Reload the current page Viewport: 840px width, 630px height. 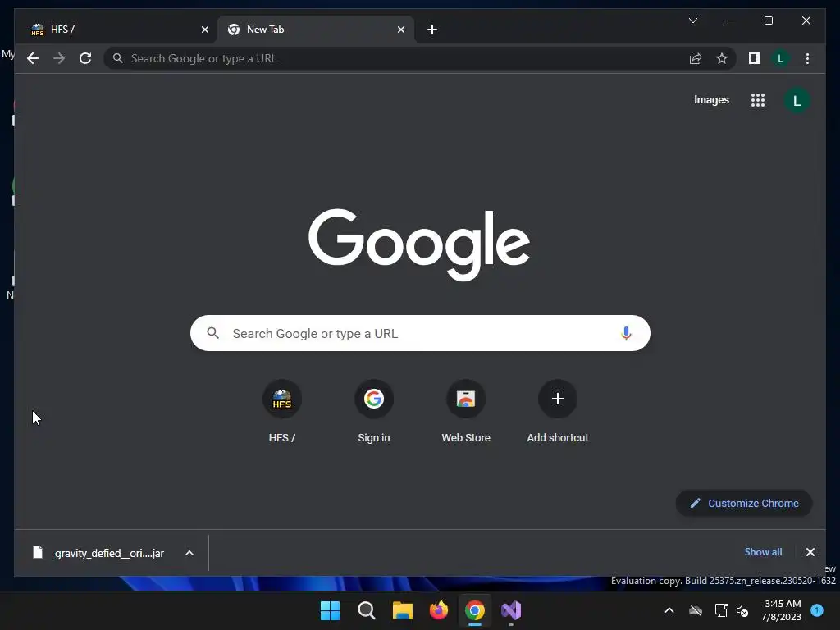click(85, 58)
